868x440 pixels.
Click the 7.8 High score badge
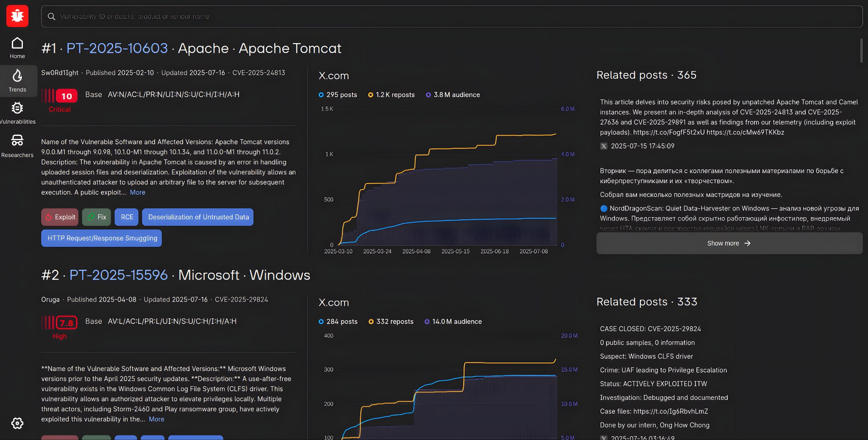point(67,323)
